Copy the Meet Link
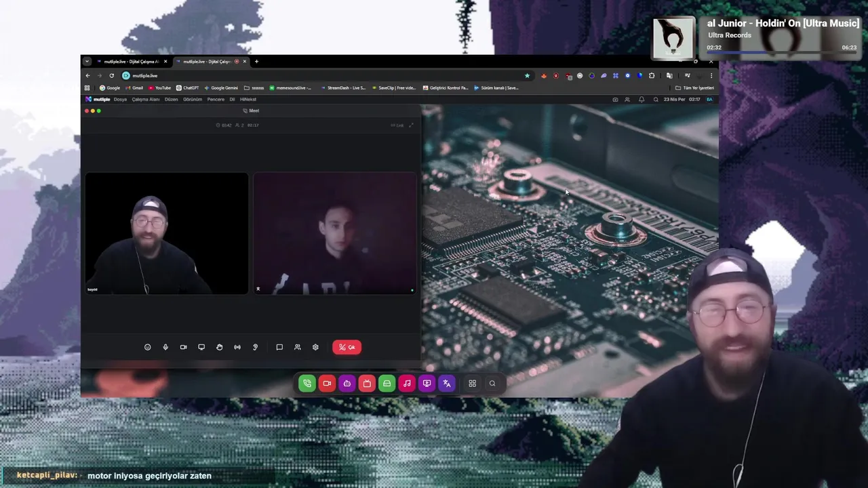The width and height of the screenshot is (868, 488). tap(397, 125)
